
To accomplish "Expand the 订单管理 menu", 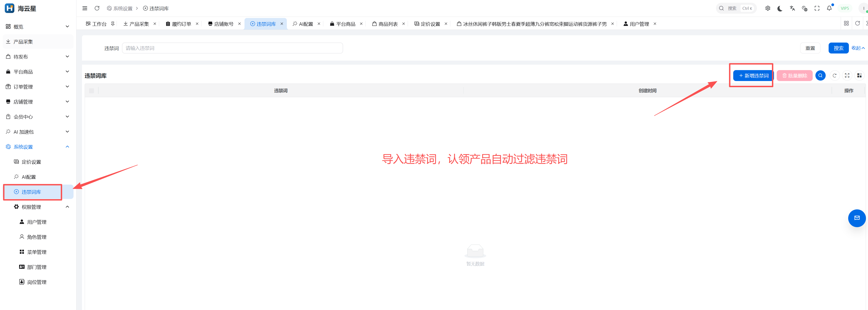I will pyautogui.click(x=38, y=86).
